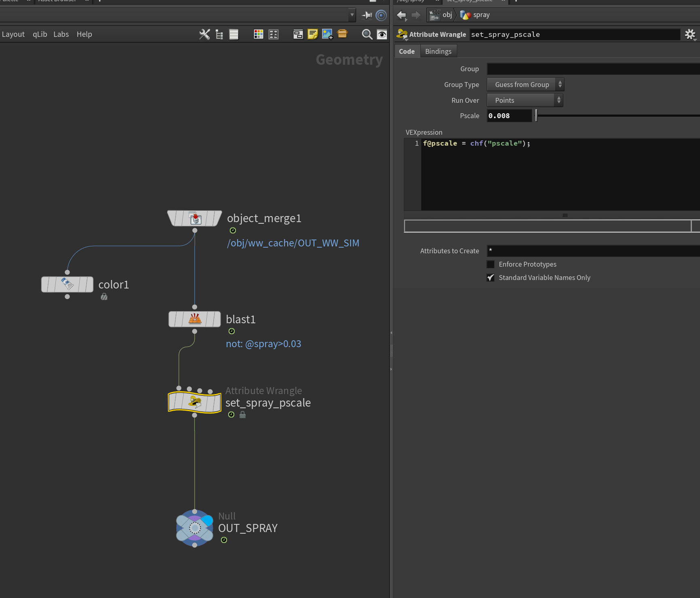Open the Run Over Points dropdown
Viewport: 700px width, 598px height.
click(x=525, y=100)
